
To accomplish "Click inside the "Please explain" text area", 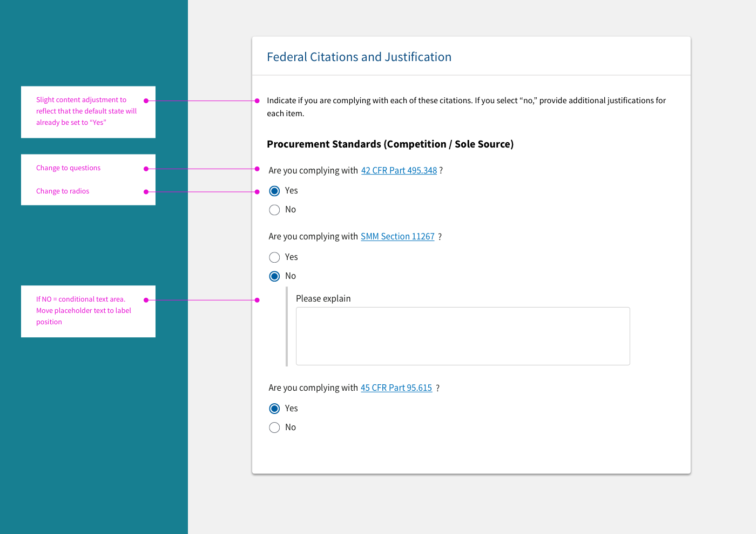I will [463, 336].
